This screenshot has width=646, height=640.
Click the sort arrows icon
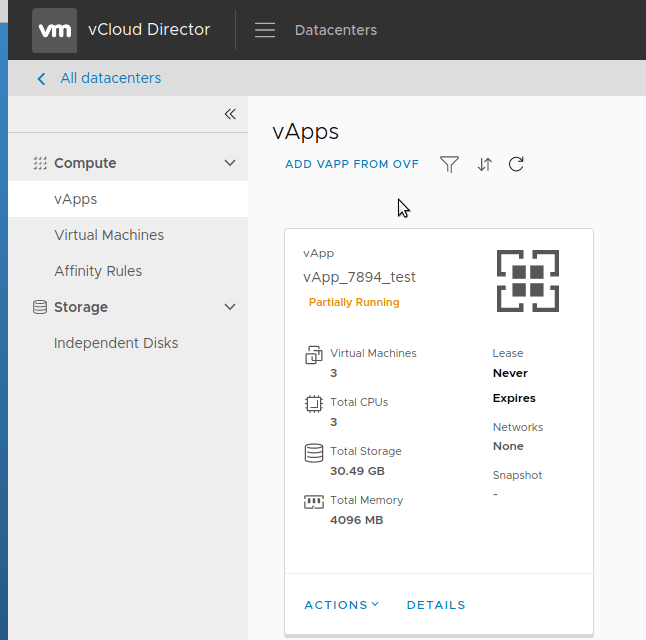point(484,164)
